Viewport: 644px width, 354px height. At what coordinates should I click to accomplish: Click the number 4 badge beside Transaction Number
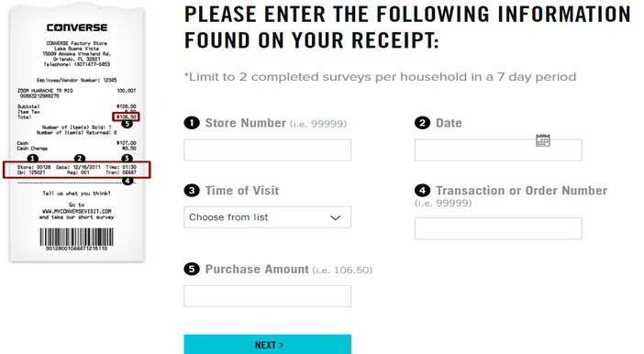coord(422,191)
